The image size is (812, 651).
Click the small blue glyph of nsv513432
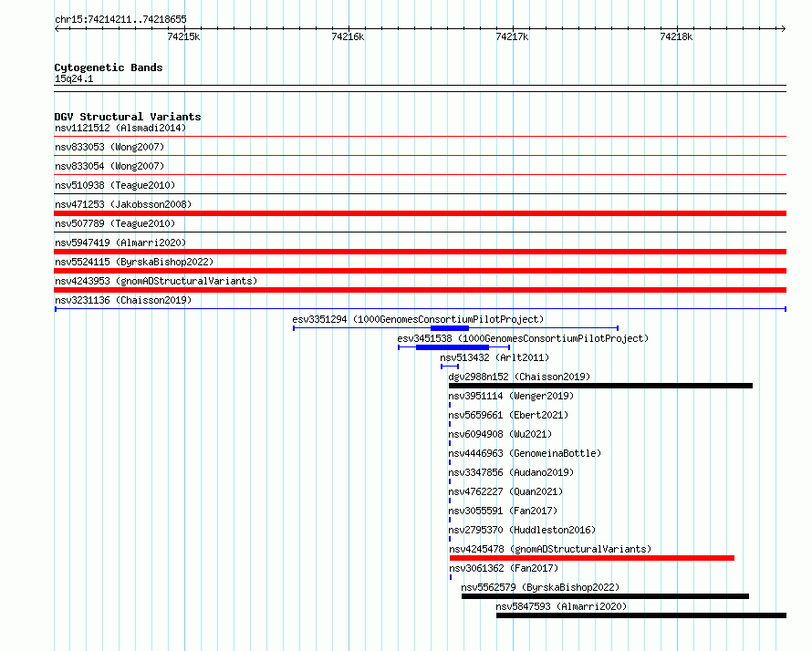[450, 367]
